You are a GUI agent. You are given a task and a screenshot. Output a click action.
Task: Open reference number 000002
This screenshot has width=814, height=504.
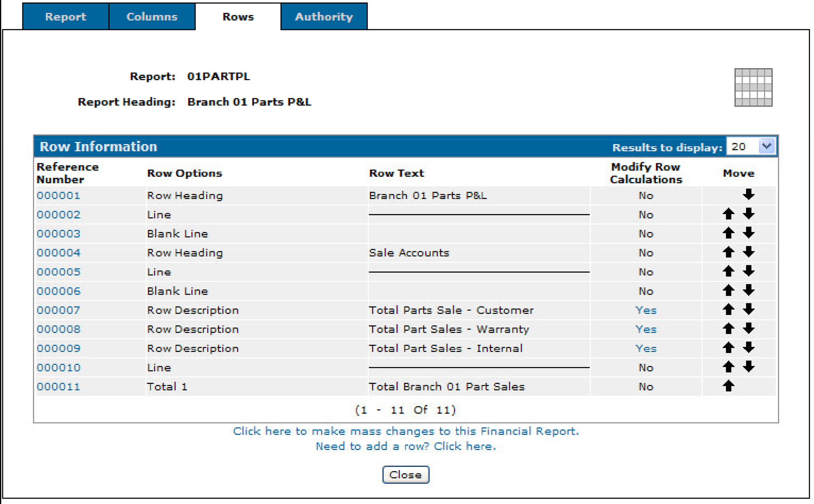58,215
